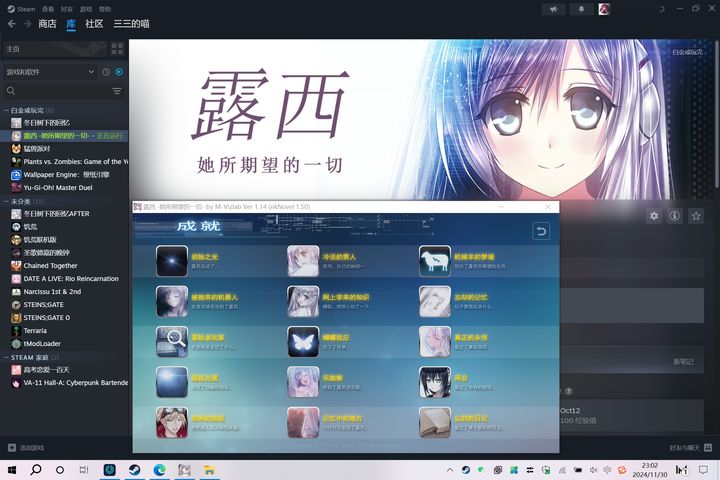Open the 帮助 menu
Screen dimensions: 720x480
[x=105, y=9]
